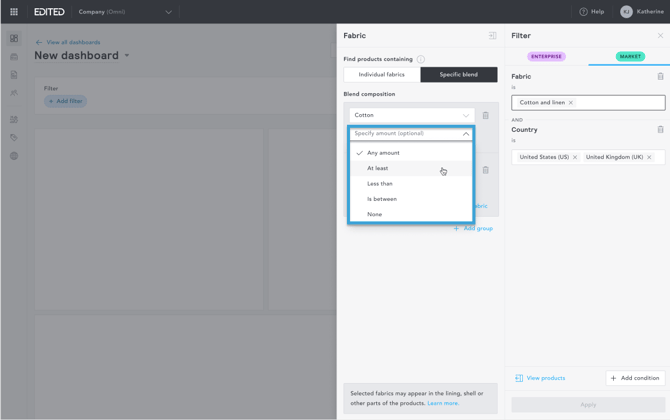Click the Add condition button

pyautogui.click(x=635, y=378)
